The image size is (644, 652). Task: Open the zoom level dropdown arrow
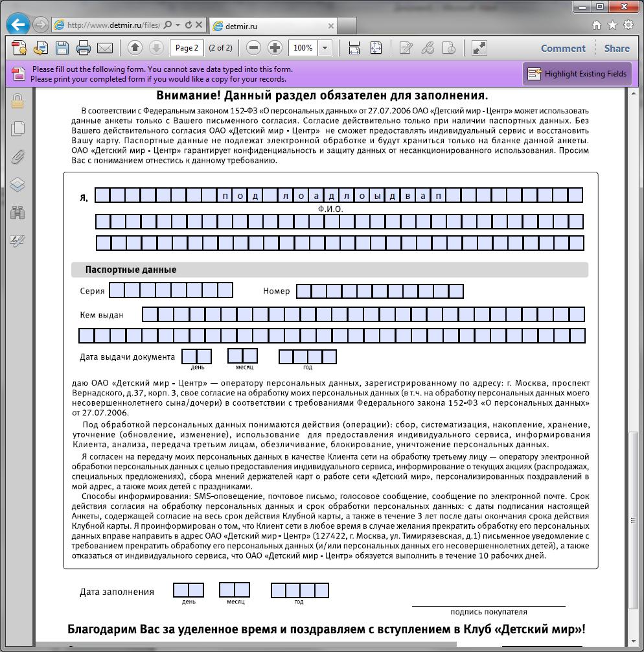pyautogui.click(x=325, y=48)
